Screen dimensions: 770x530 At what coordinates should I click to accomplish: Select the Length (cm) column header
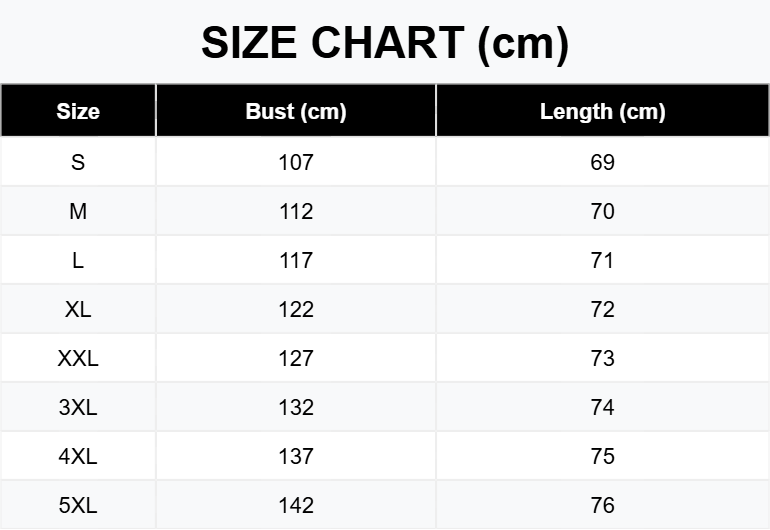click(x=603, y=111)
